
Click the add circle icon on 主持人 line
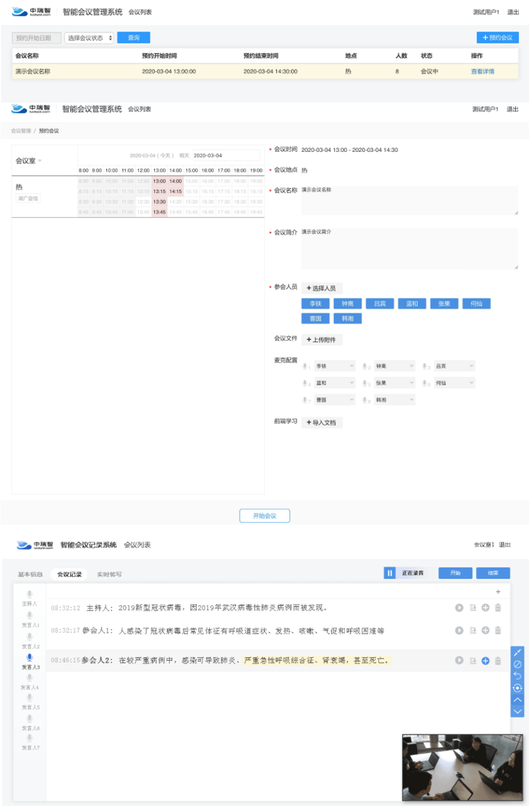(x=485, y=608)
